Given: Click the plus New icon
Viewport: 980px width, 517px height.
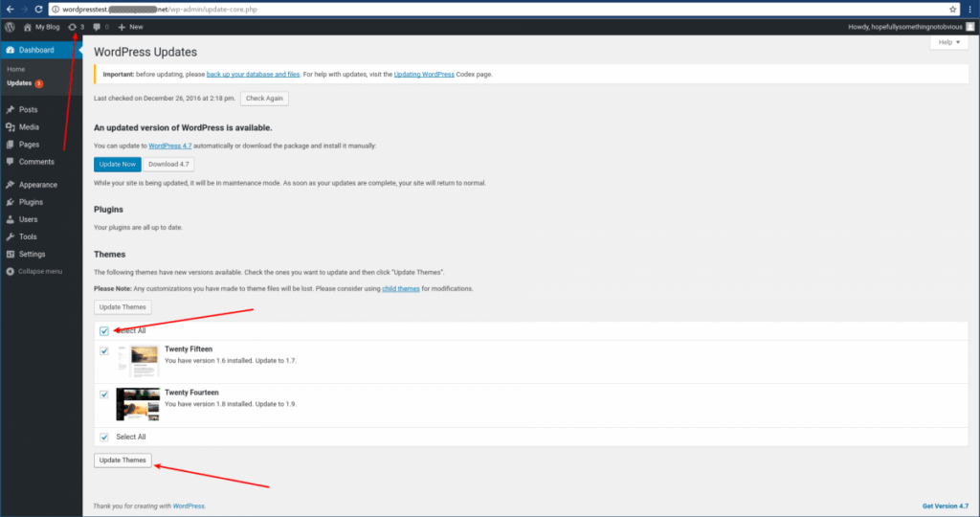Looking at the screenshot, I should (x=122, y=27).
